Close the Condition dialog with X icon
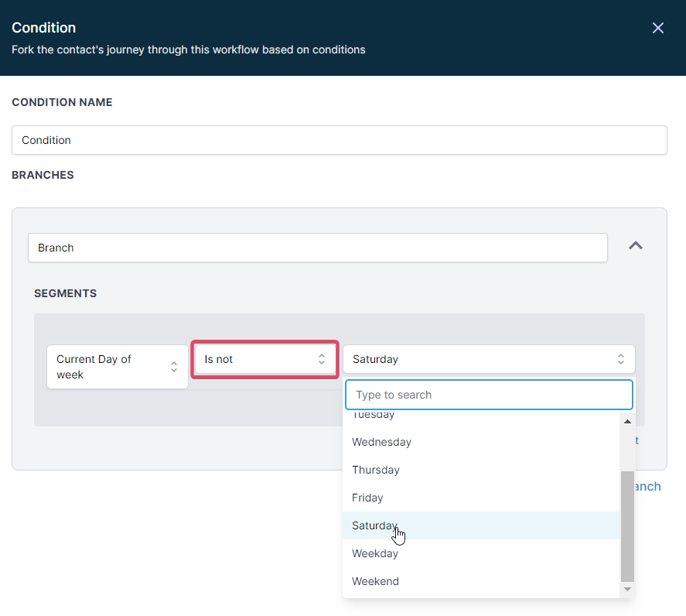The image size is (686, 616). click(x=658, y=28)
